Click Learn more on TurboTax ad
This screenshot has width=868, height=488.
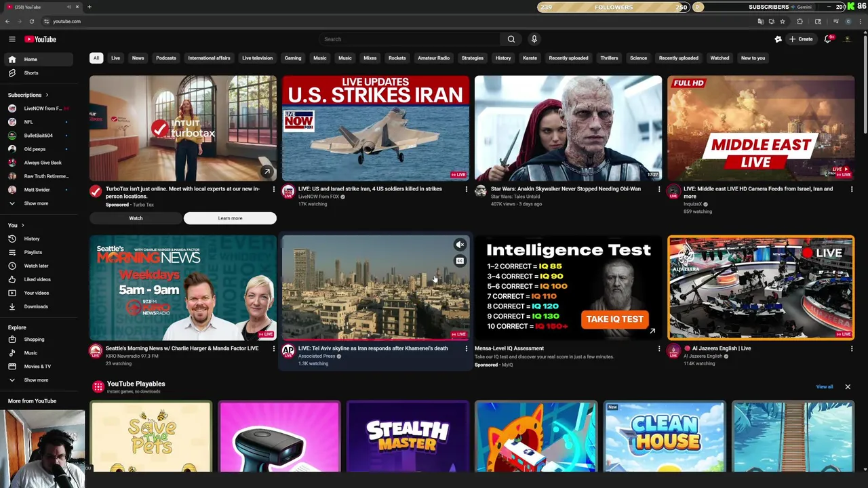tap(230, 218)
